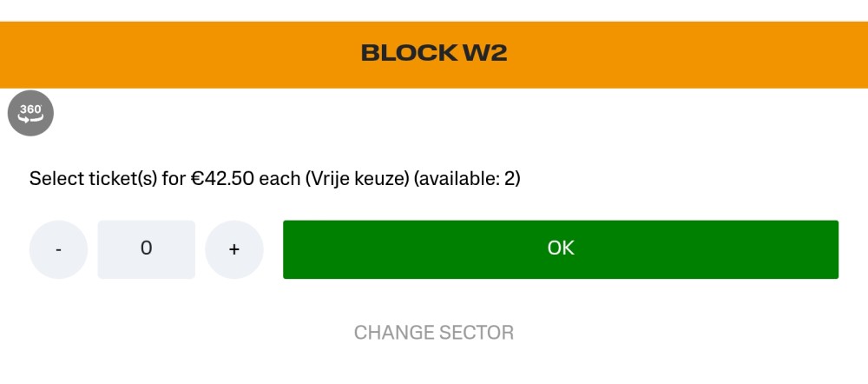Tap the grey circular 360 panorama icon
Screen dimensions: 868x384
(30, 113)
